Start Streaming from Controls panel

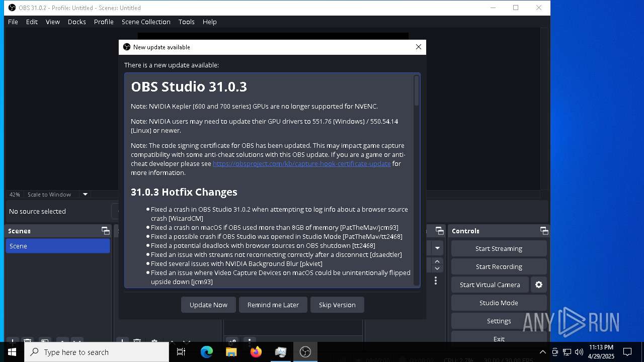click(499, 248)
